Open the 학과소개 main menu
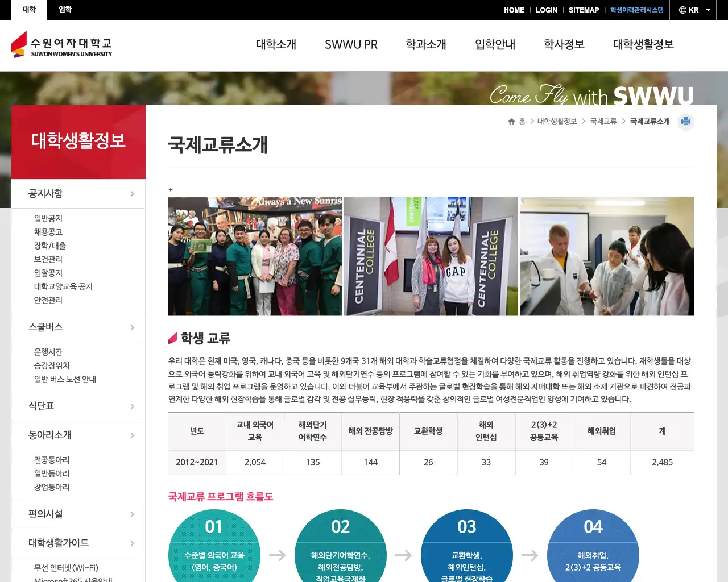This screenshot has width=728, height=582. 426,44
